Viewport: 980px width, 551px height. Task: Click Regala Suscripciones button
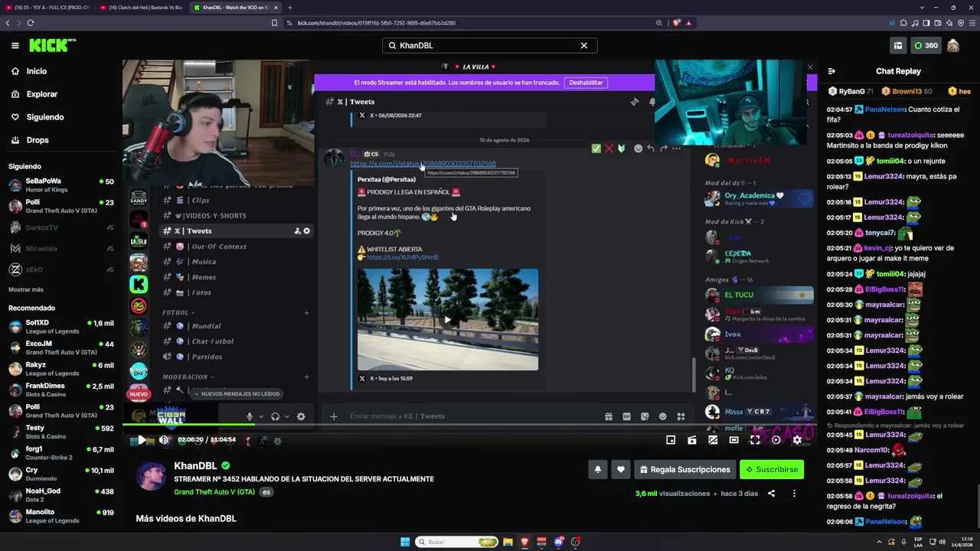(684, 470)
